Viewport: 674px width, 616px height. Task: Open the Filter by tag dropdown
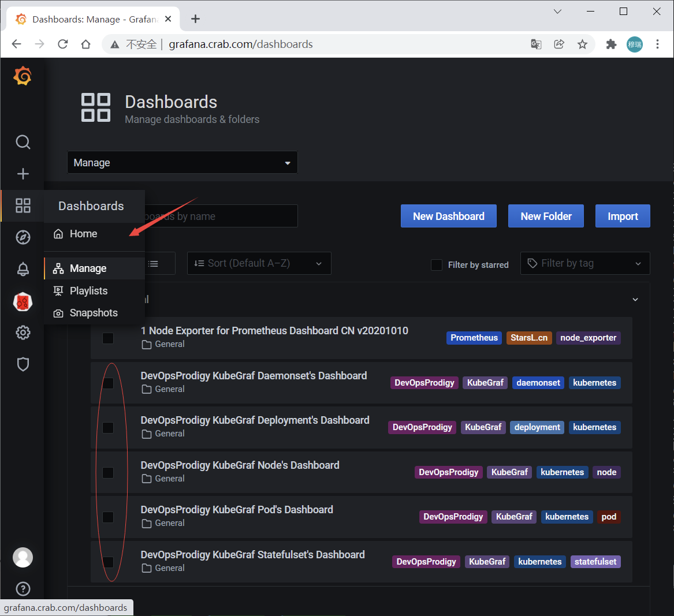point(585,263)
